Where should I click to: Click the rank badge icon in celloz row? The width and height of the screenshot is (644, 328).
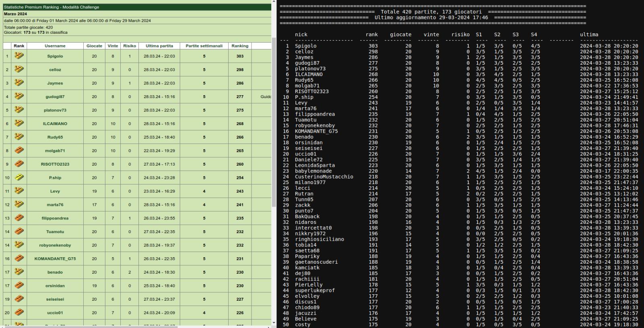(x=19, y=70)
